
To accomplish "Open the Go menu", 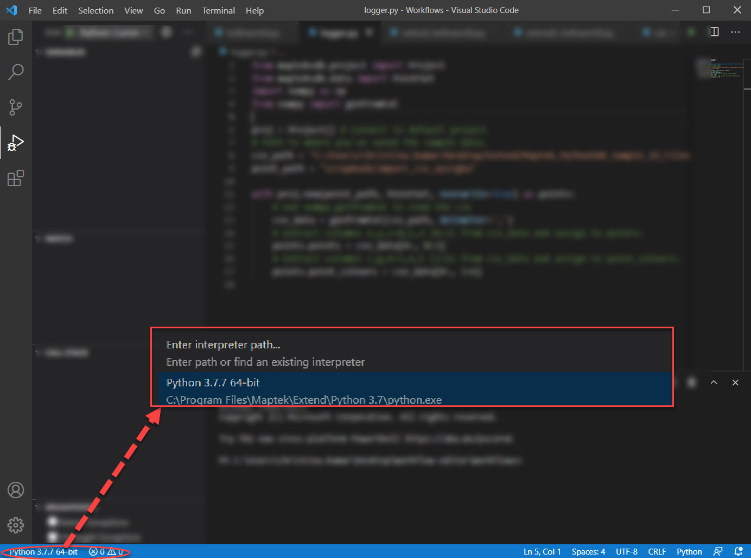I will tap(160, 10).
